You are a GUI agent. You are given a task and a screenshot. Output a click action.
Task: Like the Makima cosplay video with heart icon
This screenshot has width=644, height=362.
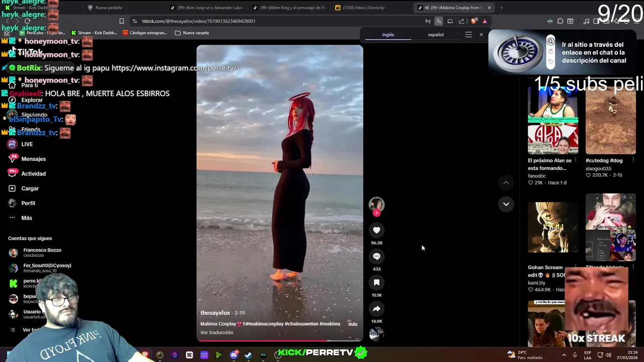(376, 230)
